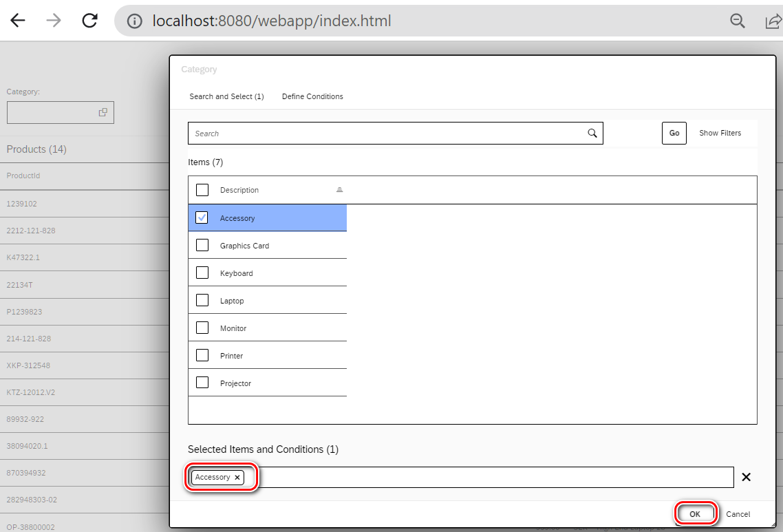Remove the Accessory token via its X
This screenshot has height=532, width=783.
pyautogui.click(x=237, y=477)
